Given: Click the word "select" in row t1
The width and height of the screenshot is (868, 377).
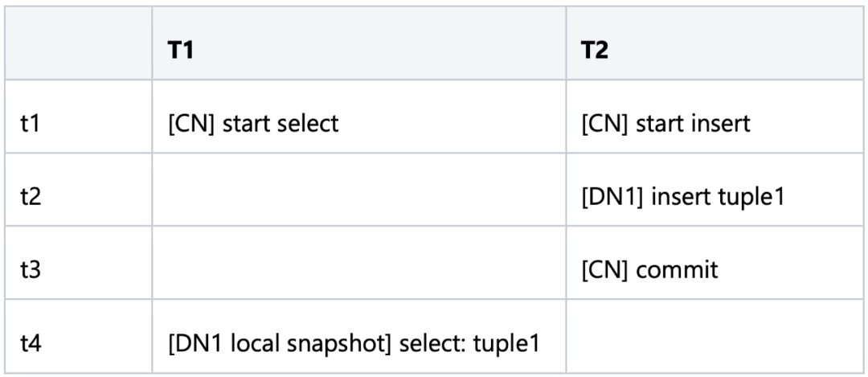Looking at the screenshot, I should tap(293, 126).
